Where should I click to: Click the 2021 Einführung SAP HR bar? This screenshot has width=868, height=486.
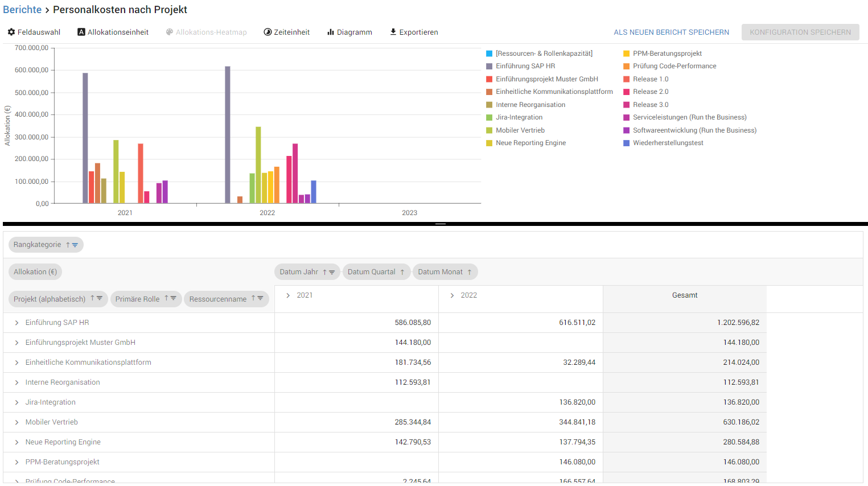click(85, 138)
